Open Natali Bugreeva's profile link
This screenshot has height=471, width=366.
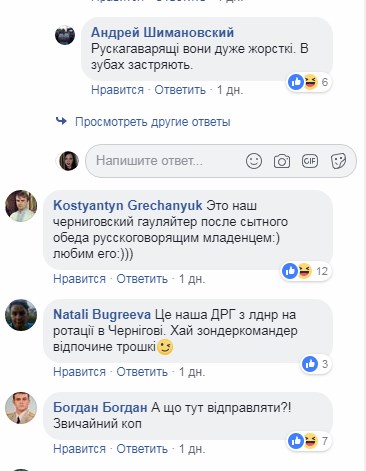[102, 315]
